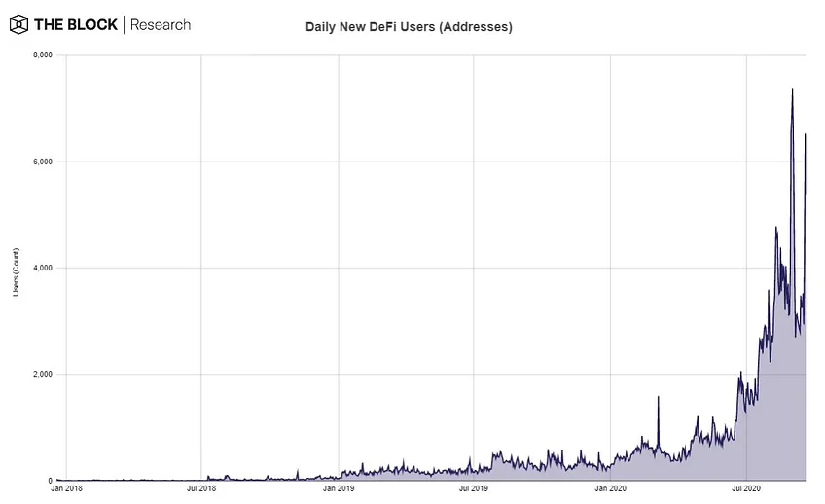Click the highest peak of the chart
825x504 pixels.
pos(792,90)
